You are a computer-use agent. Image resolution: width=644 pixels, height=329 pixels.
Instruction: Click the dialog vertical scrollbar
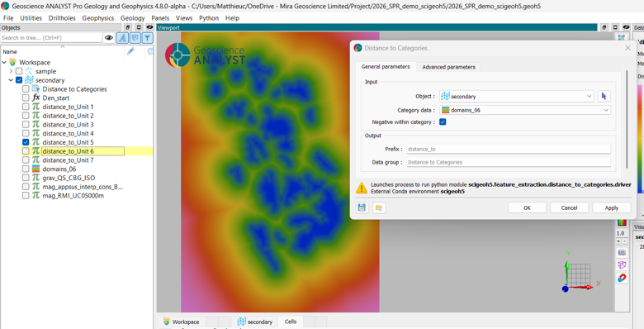click(x=627, y=119)
